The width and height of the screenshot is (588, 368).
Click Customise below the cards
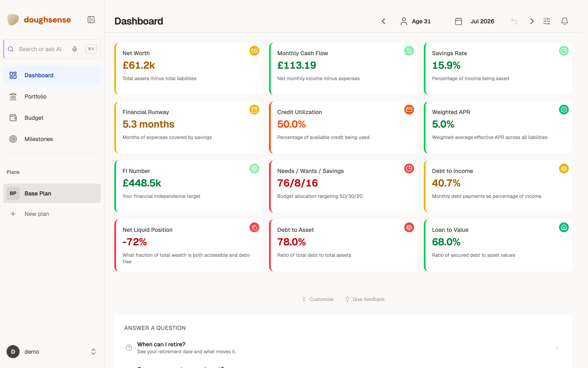tap(318, 299)
